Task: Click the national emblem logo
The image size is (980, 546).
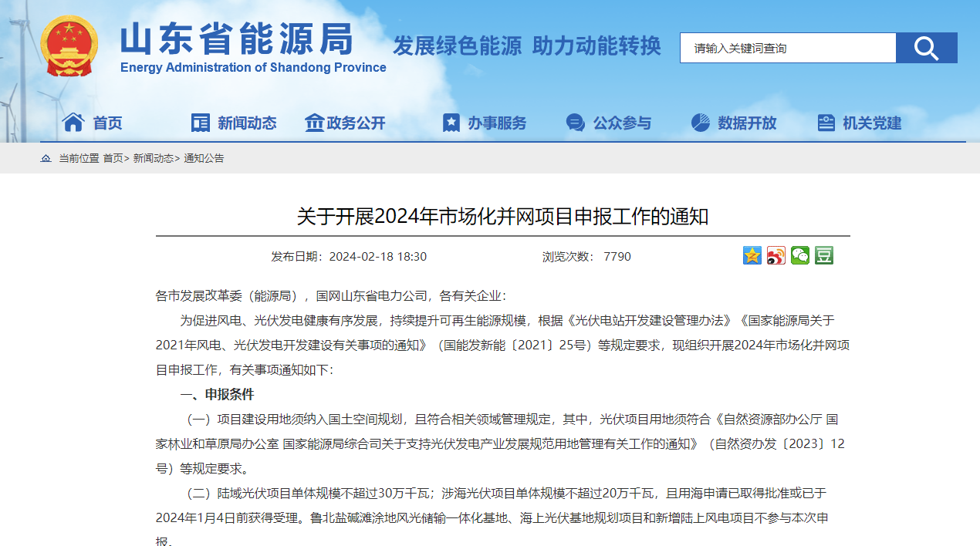Action: coord(69,46)
